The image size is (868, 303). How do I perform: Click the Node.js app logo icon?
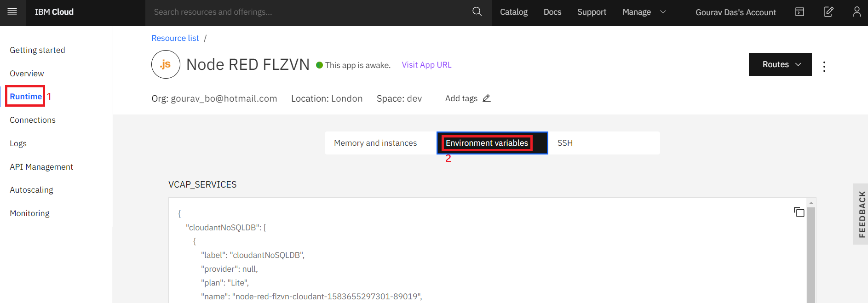tap(166, 64)
